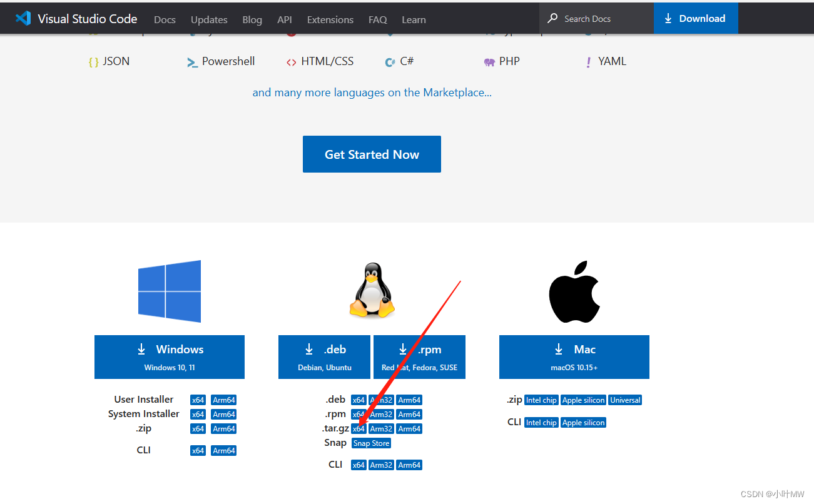The image size is (814, 504).
Task: Open the FAQ page
Action: (x=377, y=19)
